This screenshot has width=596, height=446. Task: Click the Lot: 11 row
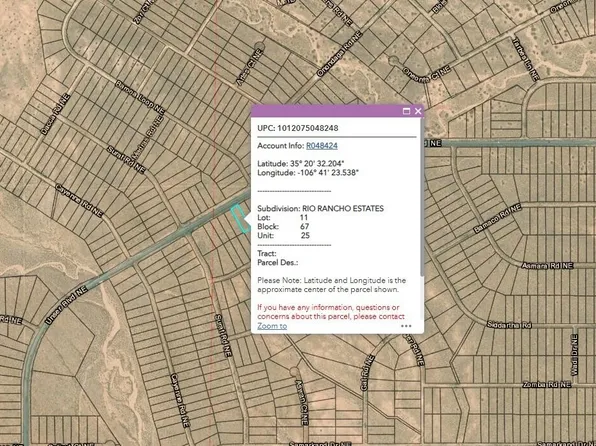[282, 217]
